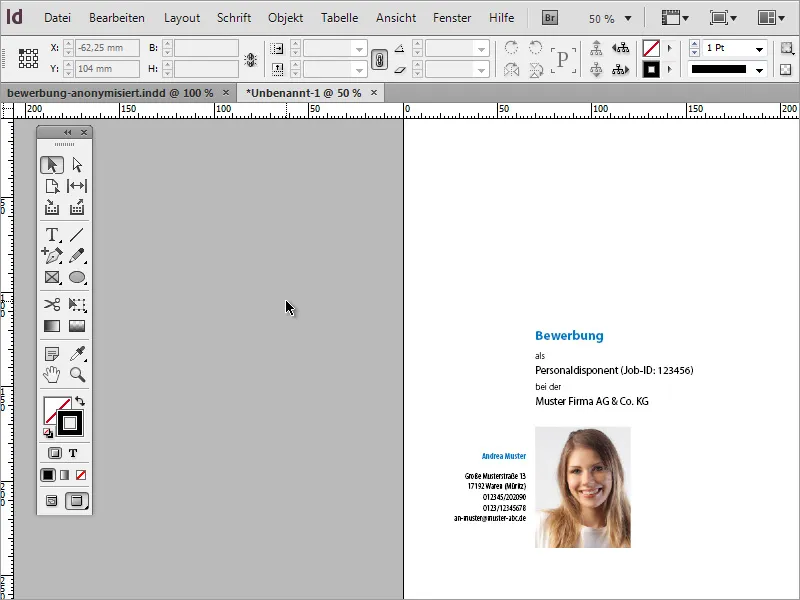Switch to Normal view mode

point(52,501)
